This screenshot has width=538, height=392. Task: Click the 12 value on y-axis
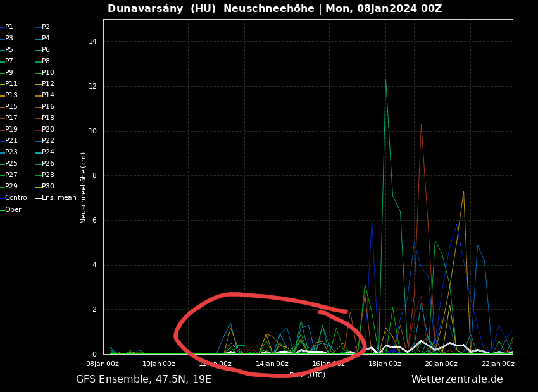pyautogui.click(x=92, y=87)
